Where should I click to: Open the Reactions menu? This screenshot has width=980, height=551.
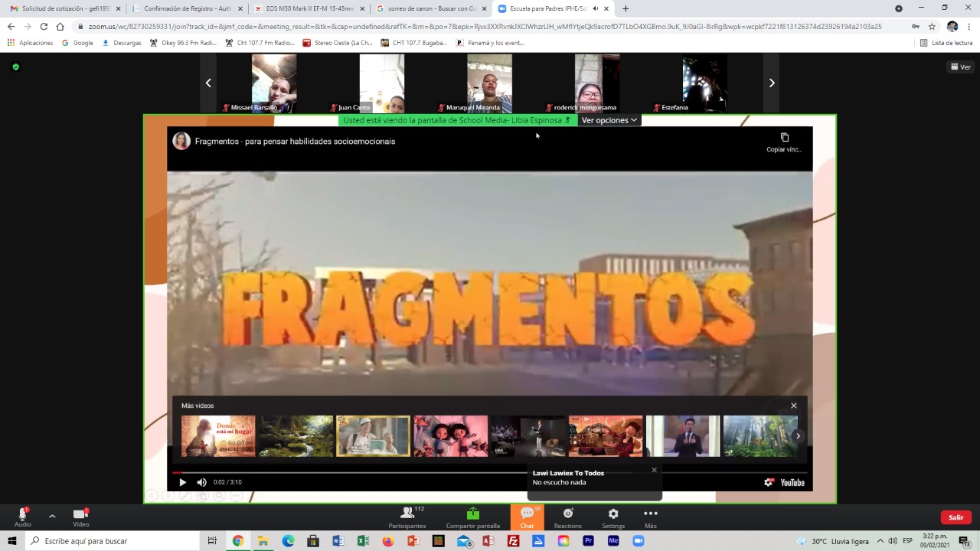568,517
